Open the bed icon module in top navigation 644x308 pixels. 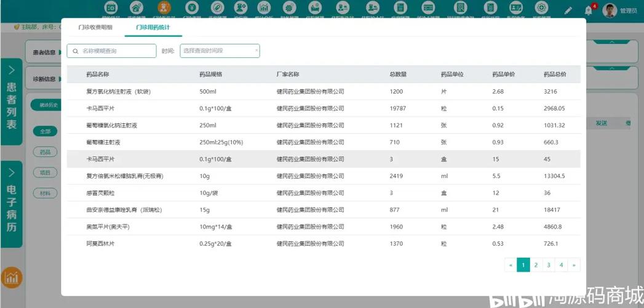click(314, 7)
